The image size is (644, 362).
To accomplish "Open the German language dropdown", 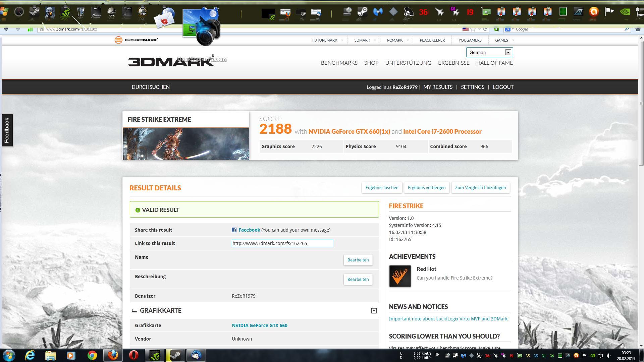I will 489,52.
